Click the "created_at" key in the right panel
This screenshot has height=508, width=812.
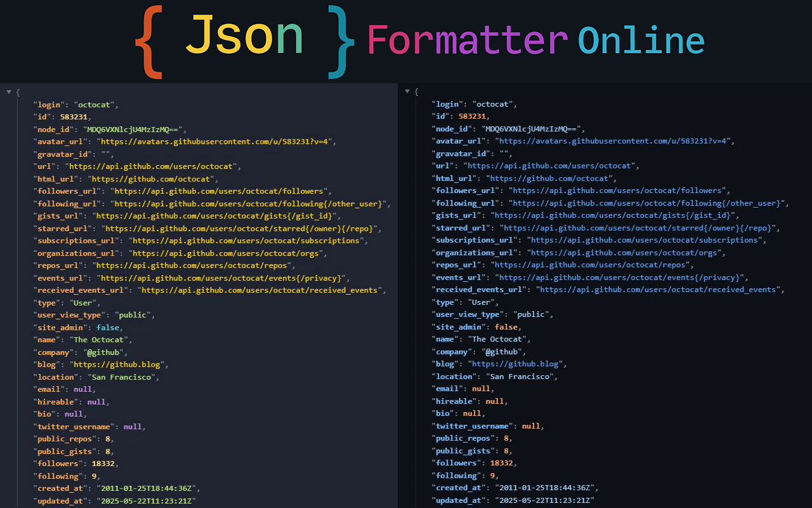pyautogui.click(x=459, y=488)
